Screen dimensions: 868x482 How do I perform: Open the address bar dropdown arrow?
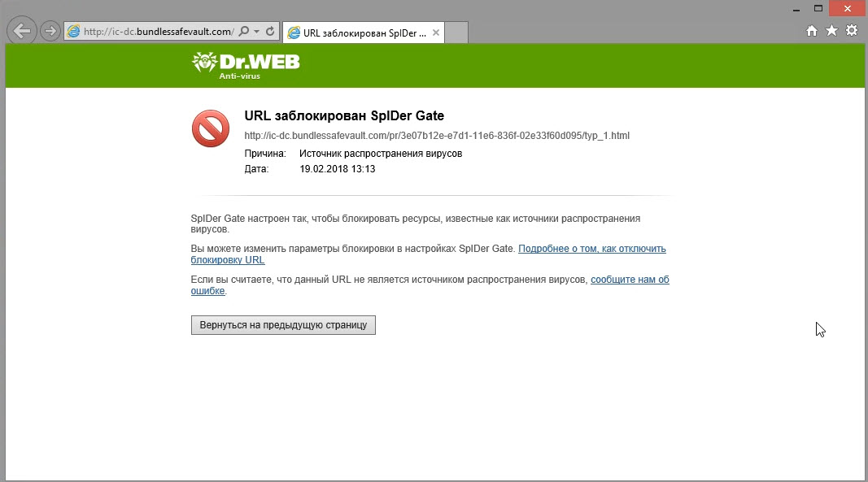tap(256, 32)
